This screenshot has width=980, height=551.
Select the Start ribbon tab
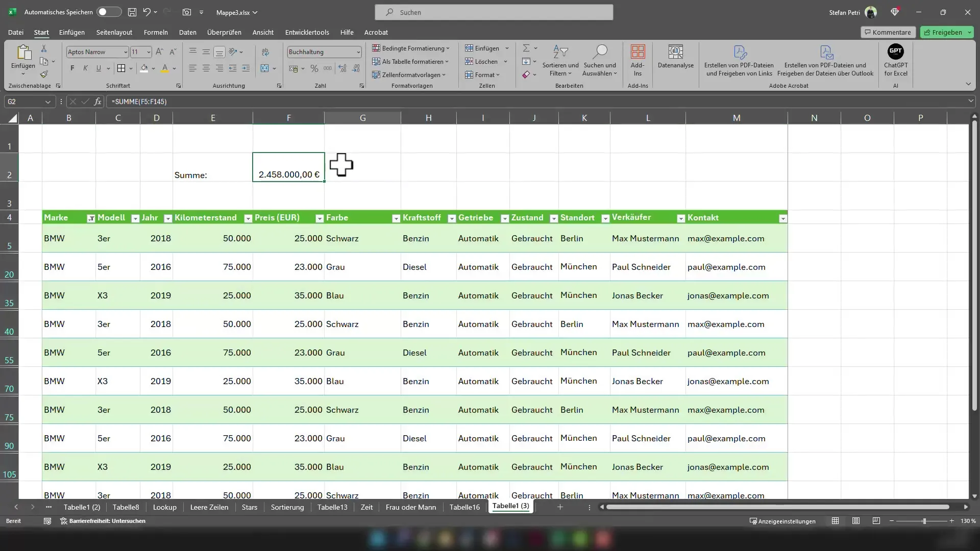pos(41,32)
